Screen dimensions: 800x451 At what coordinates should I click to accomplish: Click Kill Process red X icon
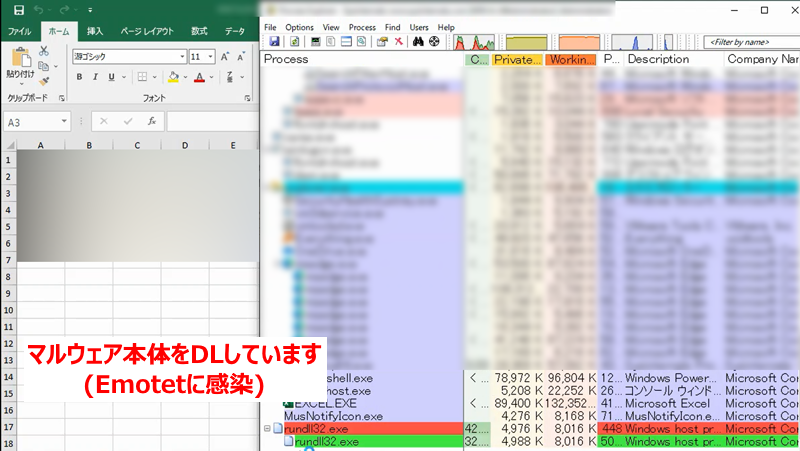[398, 42]
